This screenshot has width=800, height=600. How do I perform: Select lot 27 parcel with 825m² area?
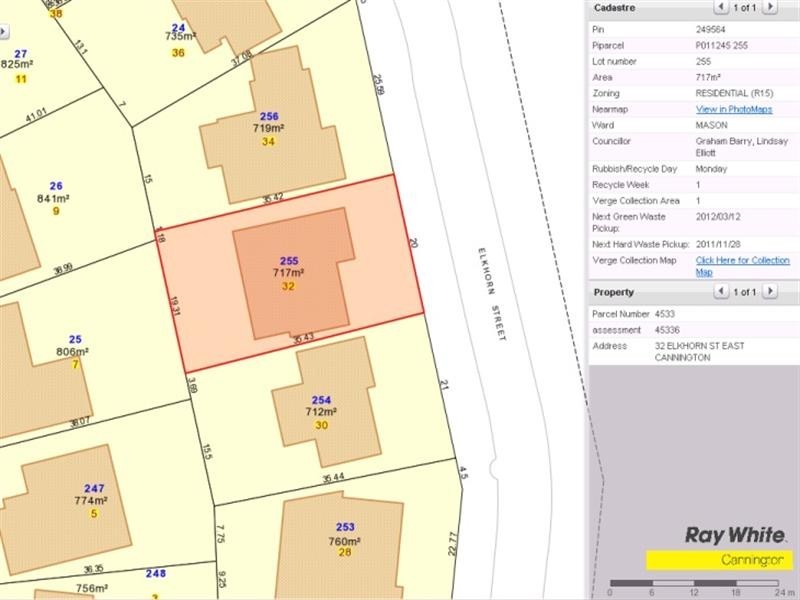tap(18, 63)
